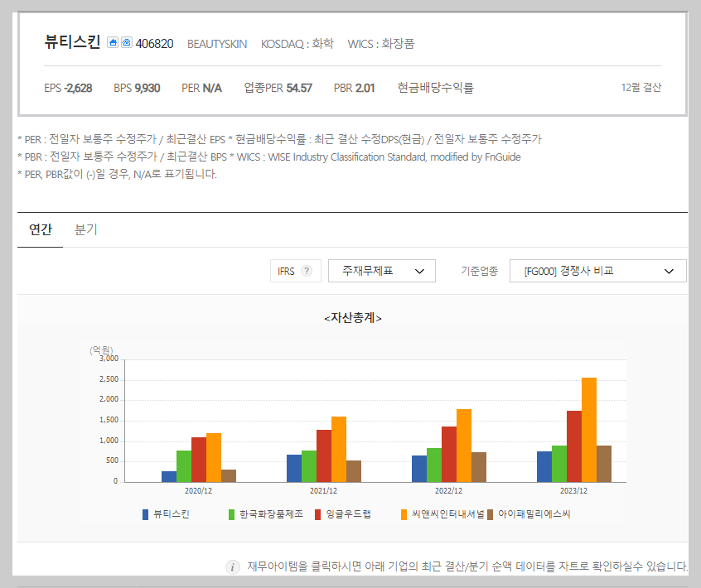The image size is (701, 588).
Task: Click the stock code 406820
Action: tap(154, 44)
